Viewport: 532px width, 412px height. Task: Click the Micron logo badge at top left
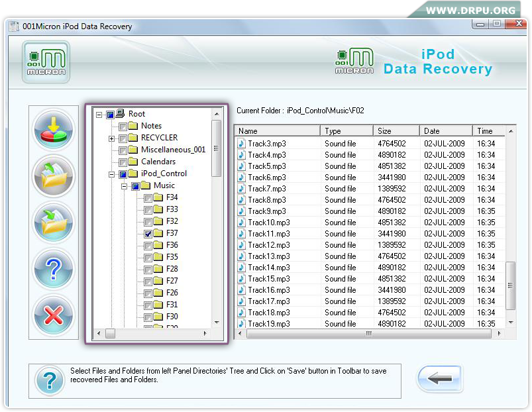(x=46, y=62)
